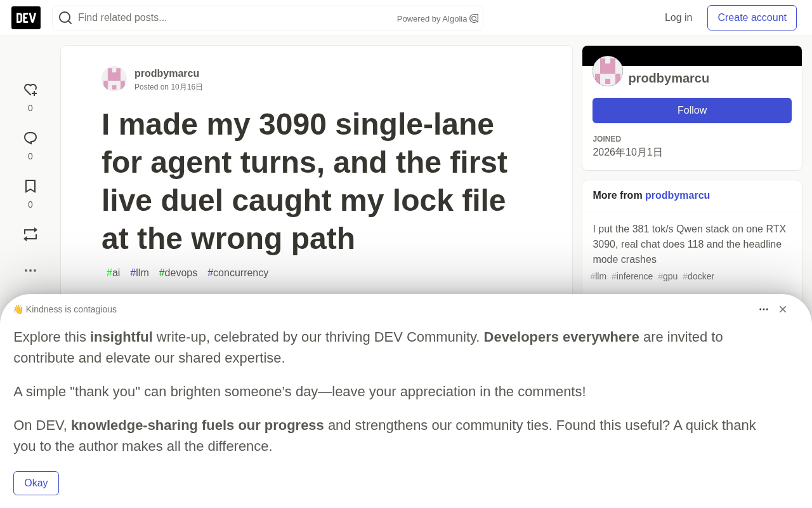Screen dimensions: 812x508
Task: Open the banner's three-dot options menu
Action: 764,309
